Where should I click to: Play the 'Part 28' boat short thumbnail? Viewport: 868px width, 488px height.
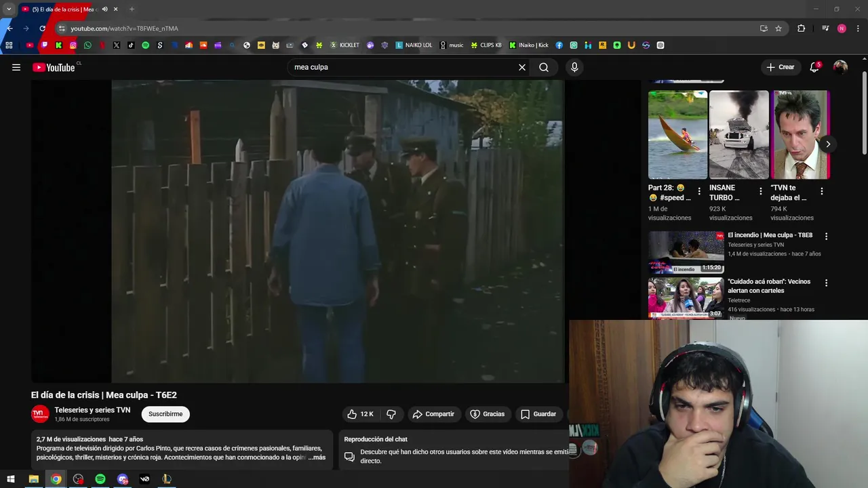click(x=677, y=134)
